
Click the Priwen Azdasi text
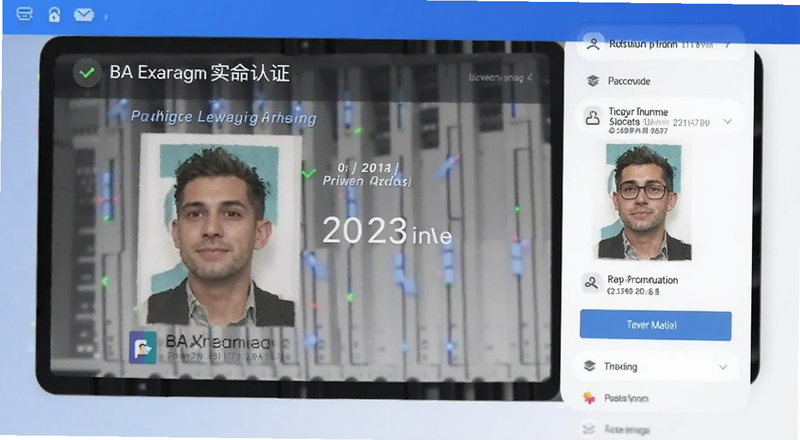coord(366,181)
